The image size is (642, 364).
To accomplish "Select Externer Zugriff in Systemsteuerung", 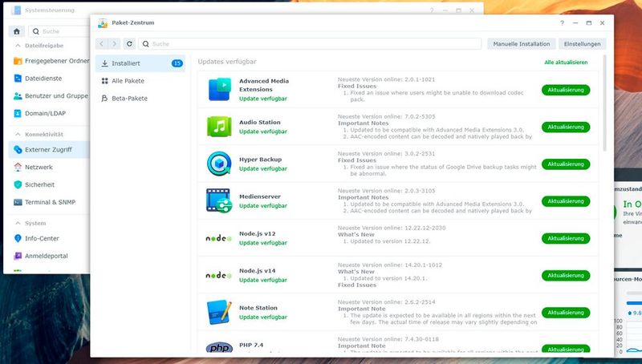I will (x=49, y=150).
